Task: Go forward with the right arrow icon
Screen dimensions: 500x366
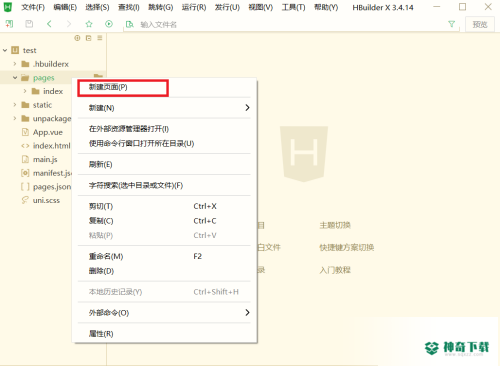Action: pyautogui.click(x=69, y=24)
